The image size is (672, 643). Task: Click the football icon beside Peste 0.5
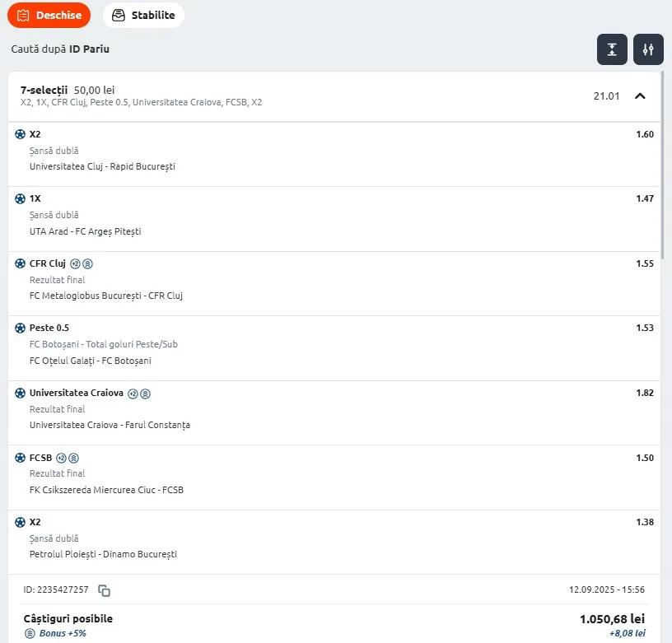pyautogui.click(x=20, y=328)
